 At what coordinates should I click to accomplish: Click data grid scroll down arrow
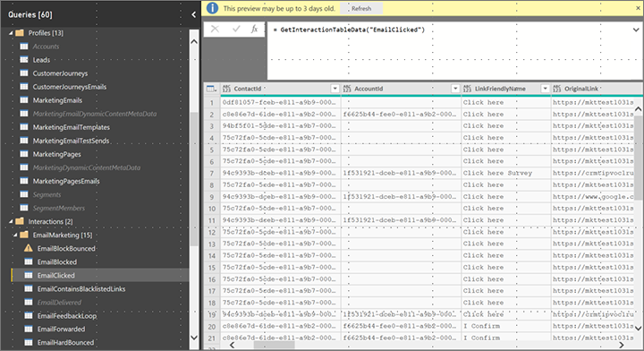coord(639,328)
